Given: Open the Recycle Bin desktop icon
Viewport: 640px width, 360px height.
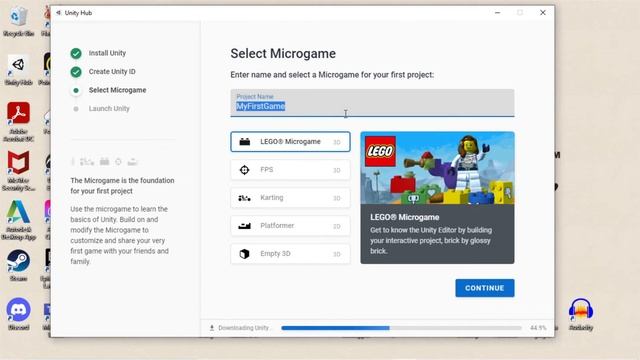Looking at the screenshot, I should pyautogui.click(x=18, y=22).
